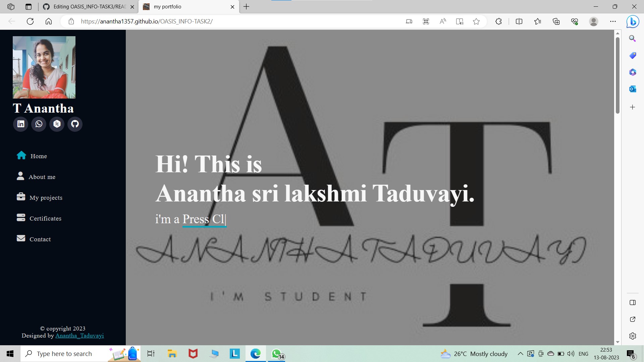
Task: Open the Bing Copilot sidebar icon
Action: pyautogui.click(x=633, y=21)
